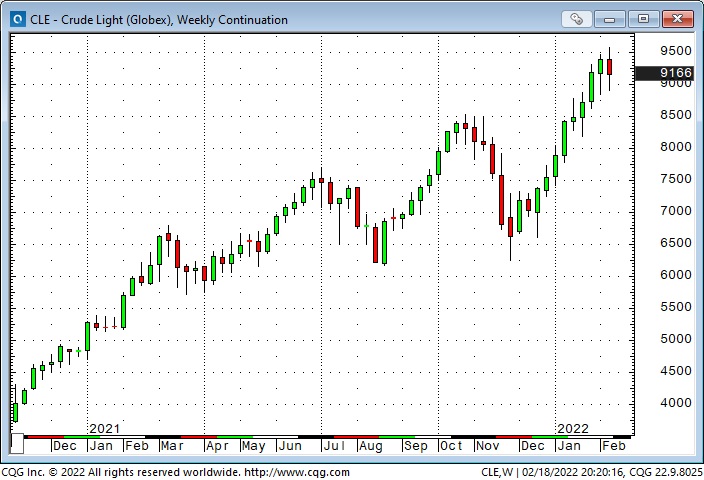Viewport: 704px width, 480px height.
Task: Close the CLE chart window
Action: coord(678,19)
